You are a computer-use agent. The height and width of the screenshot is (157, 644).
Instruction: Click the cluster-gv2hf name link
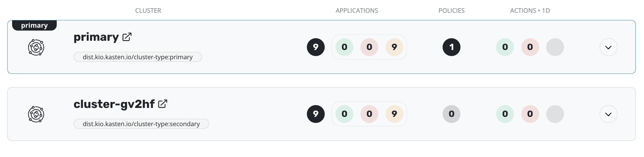[114, 104]
